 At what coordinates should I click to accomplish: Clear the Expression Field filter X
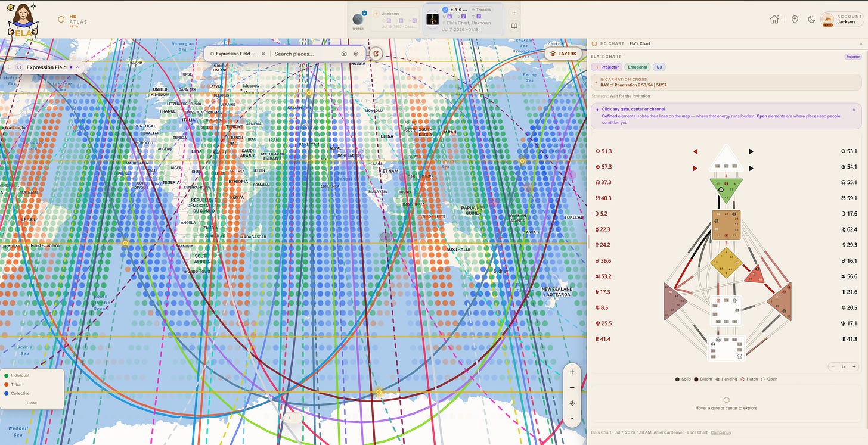click(x=263, y=54)
